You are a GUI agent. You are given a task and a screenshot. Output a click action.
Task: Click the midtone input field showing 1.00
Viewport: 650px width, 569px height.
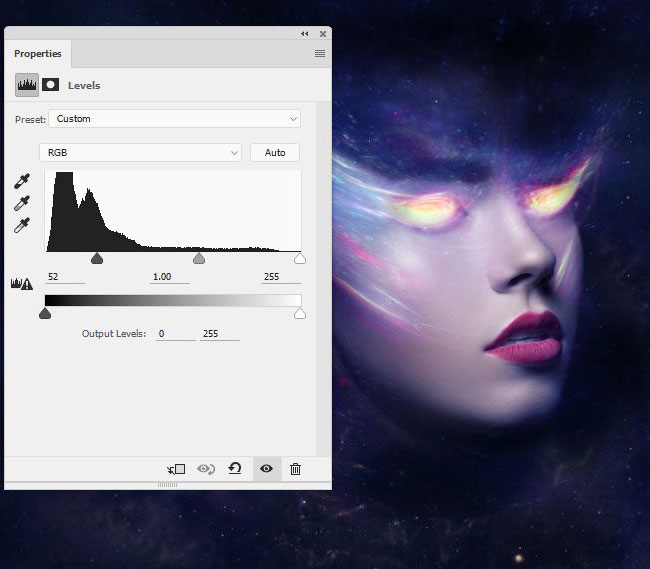[x=170, y=277]
